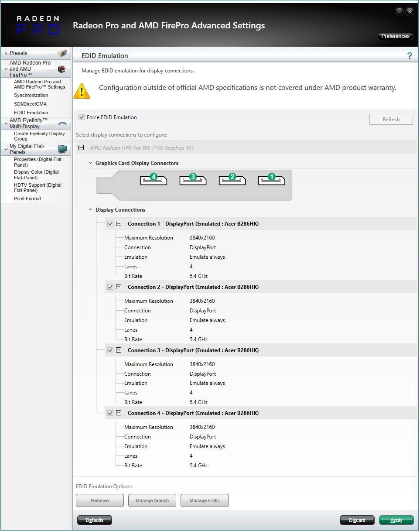
Task: Open the Synchronization page
Action: pos(31,96)
